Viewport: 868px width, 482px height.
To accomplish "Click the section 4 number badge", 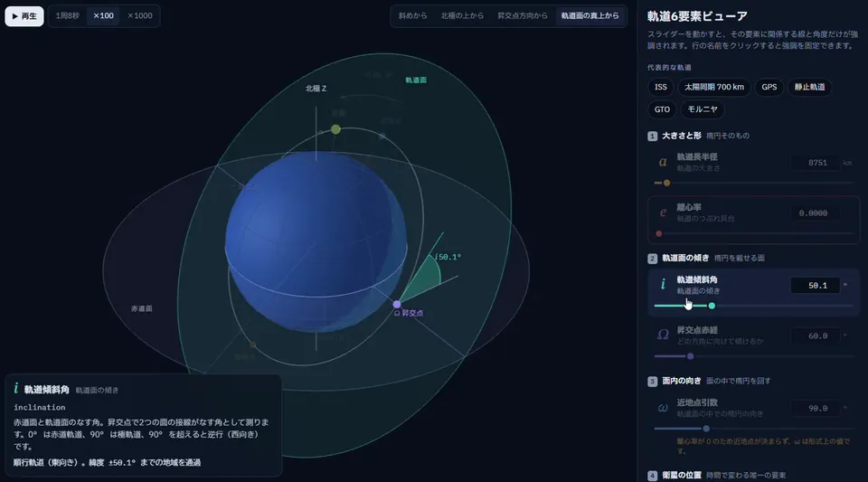I will click(652, 476).
